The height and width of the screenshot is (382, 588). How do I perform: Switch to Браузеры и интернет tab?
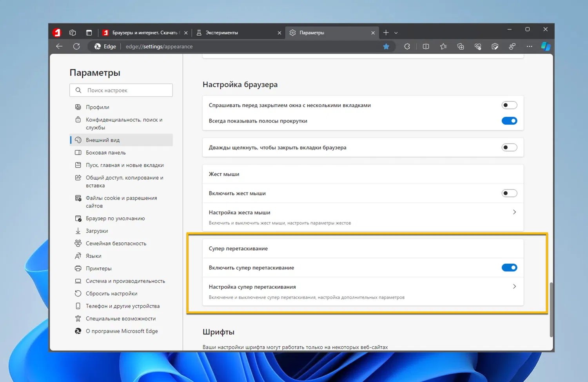point(145,33)
